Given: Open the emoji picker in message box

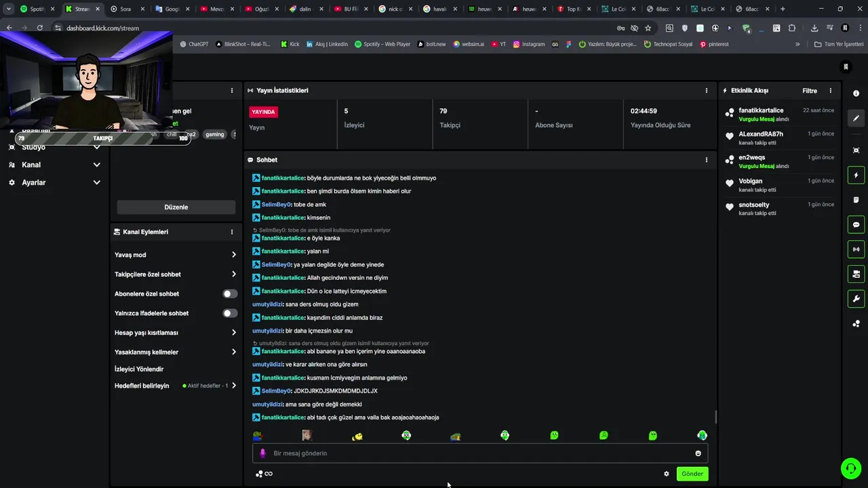Looking at the screenshot, I should (x=698, y=453).
